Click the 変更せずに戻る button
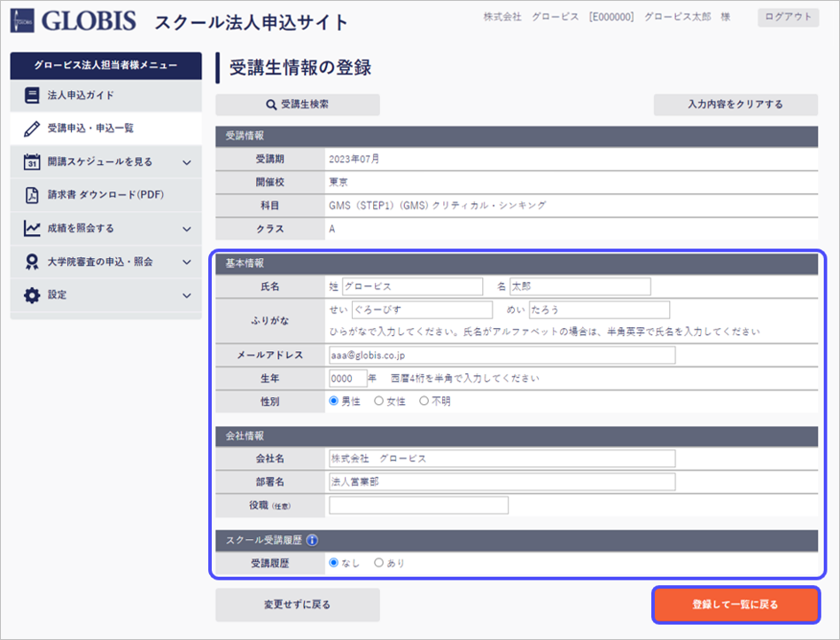Viewport: 840px width, 640px height. [x=298, y=605]
